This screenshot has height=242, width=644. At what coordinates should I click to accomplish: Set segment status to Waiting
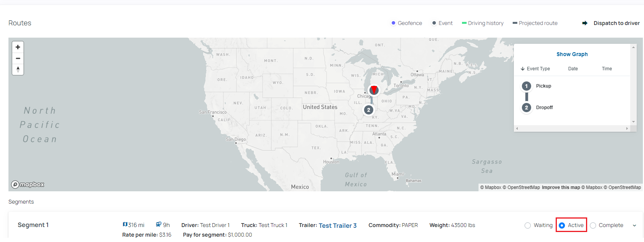coord(528,225)
